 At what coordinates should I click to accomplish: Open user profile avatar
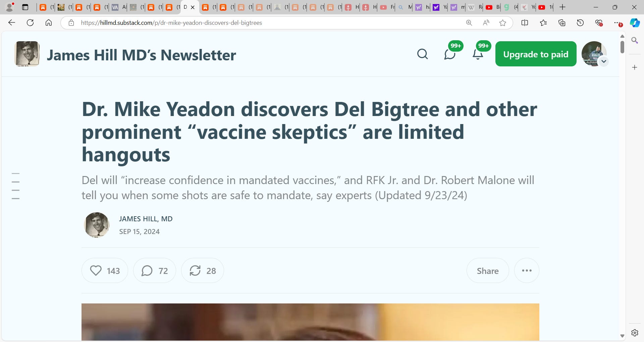[x=593, y=54]
